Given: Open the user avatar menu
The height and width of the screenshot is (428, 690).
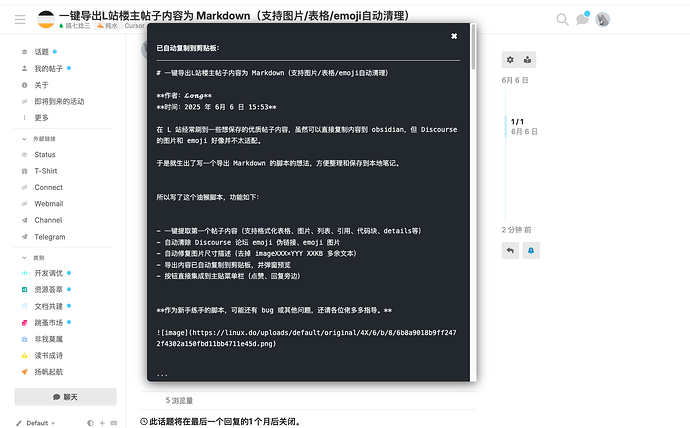Looking at the screenshot, I should coord(602,19).
